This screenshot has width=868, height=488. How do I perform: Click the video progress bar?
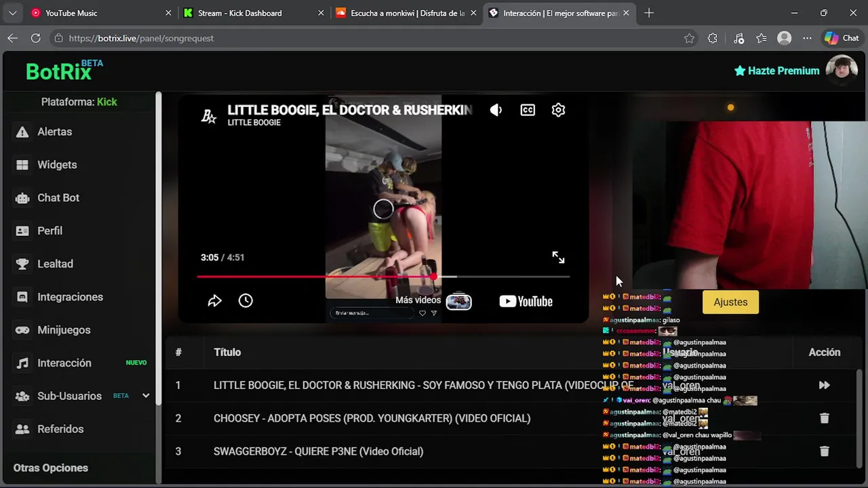pyautogui.click(x=383, y=277)
